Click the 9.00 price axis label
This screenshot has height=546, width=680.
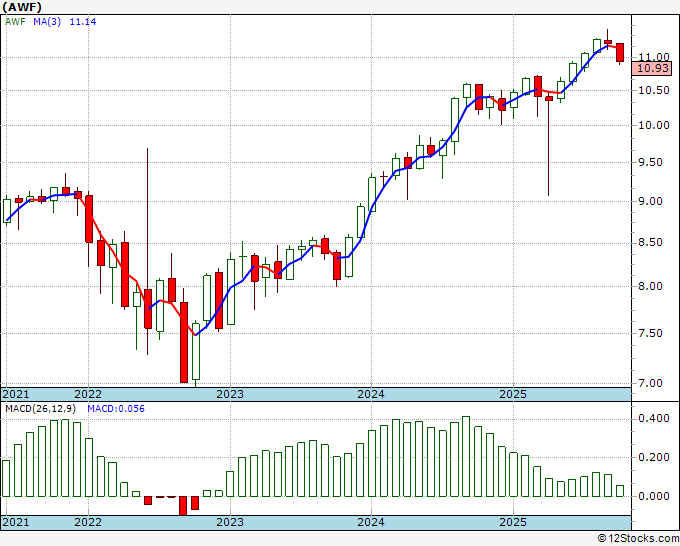click(650, 201)
